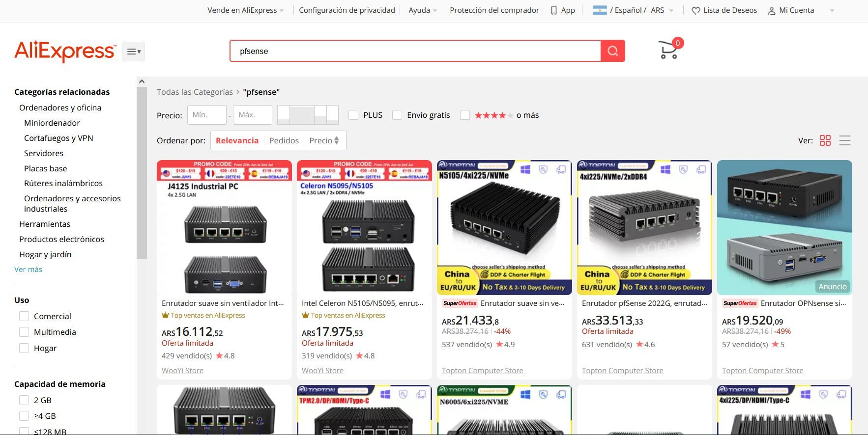The width and height of the screenshot is (868, 435).
Task: Check the Envío gratis checkbox
Action: (x=397, y=115)
